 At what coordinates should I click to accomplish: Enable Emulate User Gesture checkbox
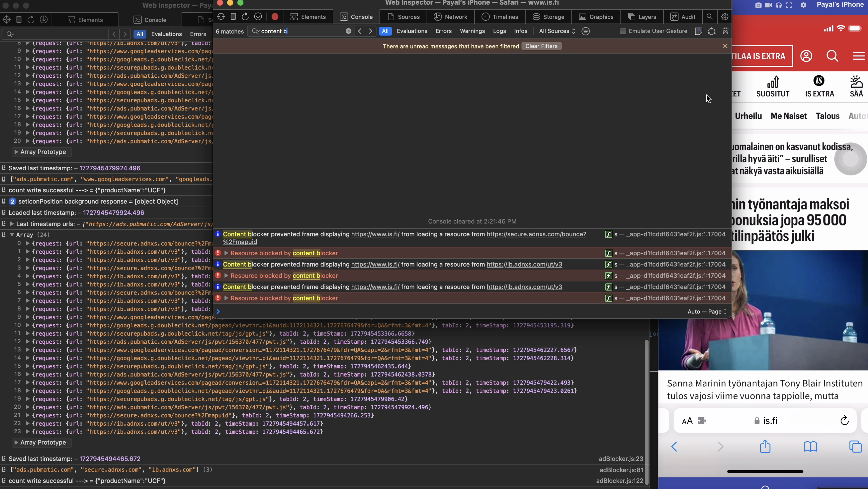pos(623,31)
